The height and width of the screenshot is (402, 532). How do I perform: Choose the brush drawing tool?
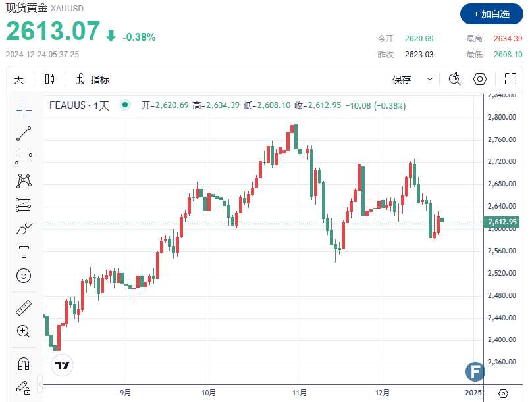coord(24,228)
